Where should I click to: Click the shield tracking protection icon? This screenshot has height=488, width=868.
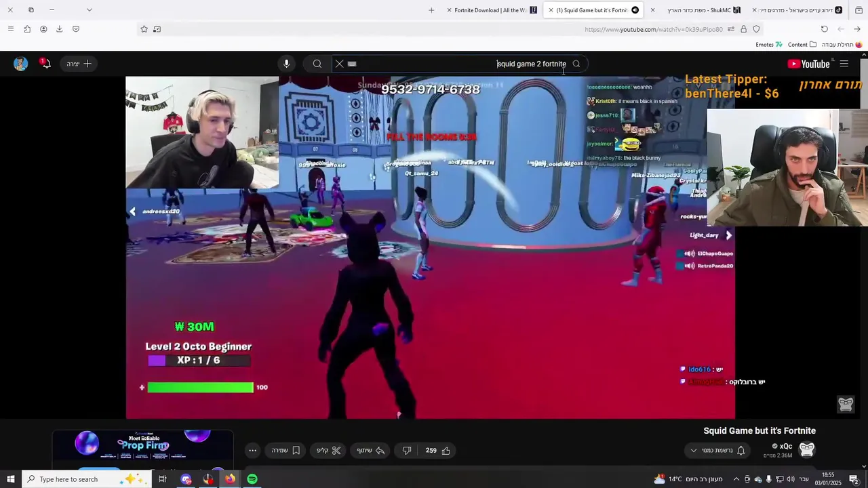(756, 29)
